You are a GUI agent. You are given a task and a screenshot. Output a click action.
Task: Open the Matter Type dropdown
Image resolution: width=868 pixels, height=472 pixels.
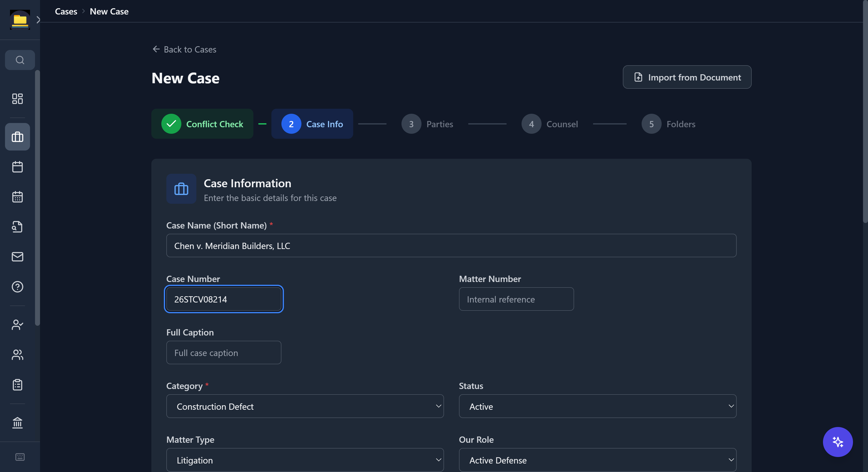pos(305,460)
